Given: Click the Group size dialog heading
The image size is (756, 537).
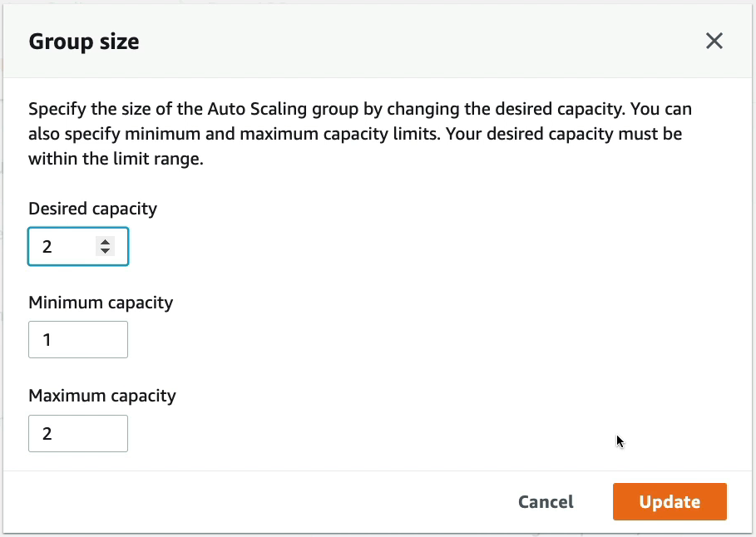Looking at the screenshot, I should (x=84, y=42).
